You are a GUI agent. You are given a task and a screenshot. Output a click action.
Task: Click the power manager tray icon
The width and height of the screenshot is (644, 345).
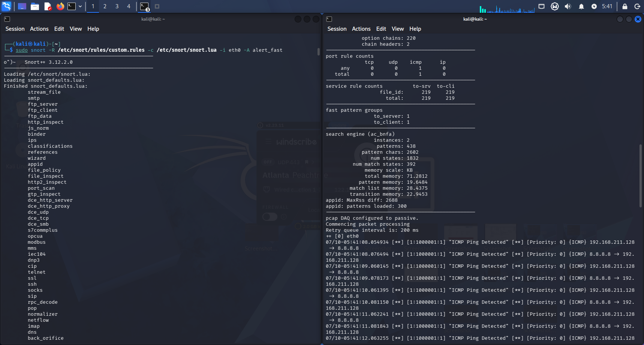point(594,6)
